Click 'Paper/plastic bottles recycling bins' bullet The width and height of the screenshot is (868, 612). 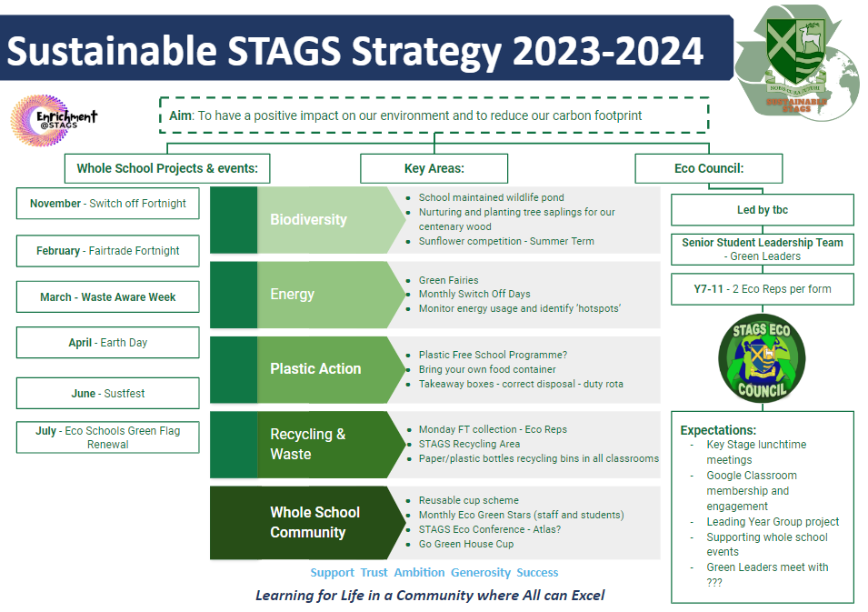[x=539, y=458]
